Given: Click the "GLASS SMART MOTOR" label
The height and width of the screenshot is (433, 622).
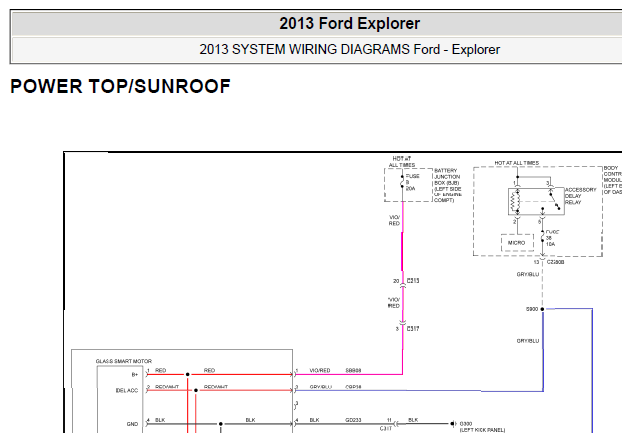Looking at the screenshot, I should [x=124, y=361].
